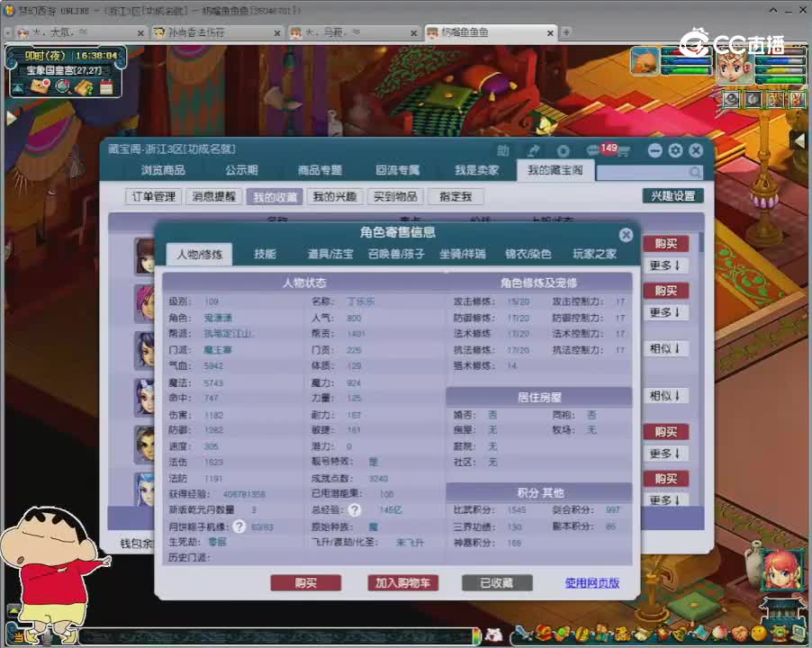812x648 pixels.
Task: Open the 使用网页版 link
Action: click(x=592, y=583)
